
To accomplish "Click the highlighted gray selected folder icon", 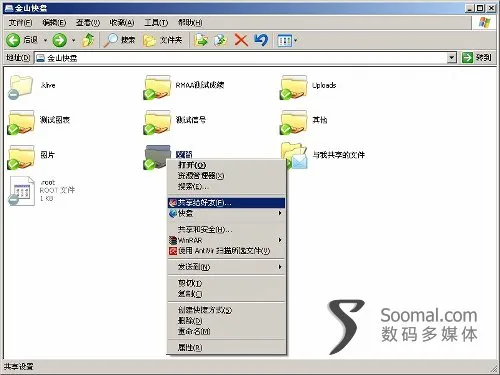I will pyautogui.click(x=156, y=156).
